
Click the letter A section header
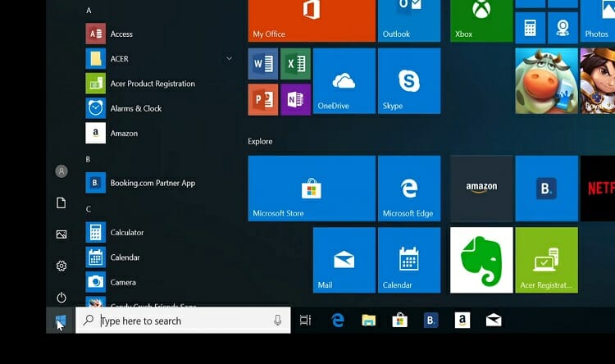(x=89, y=11)
